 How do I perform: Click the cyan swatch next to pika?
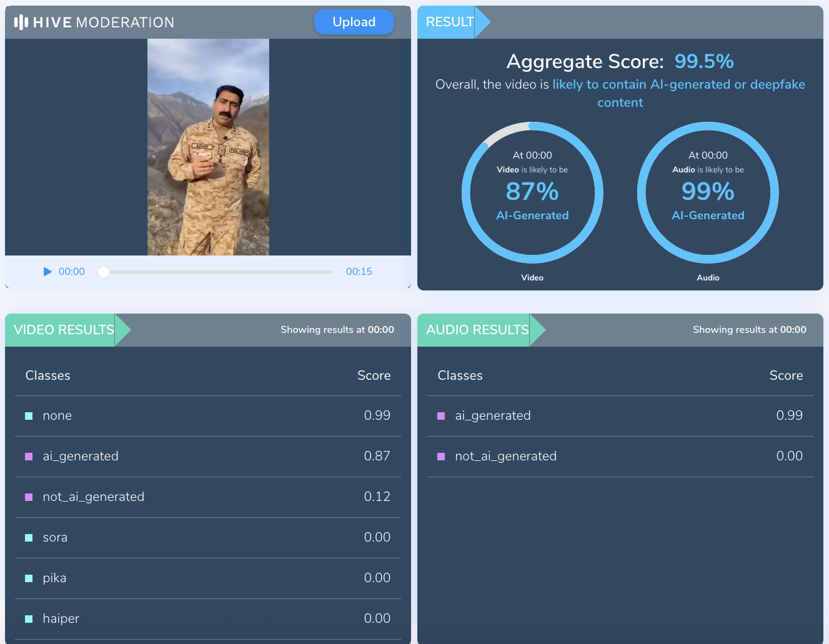29,578
